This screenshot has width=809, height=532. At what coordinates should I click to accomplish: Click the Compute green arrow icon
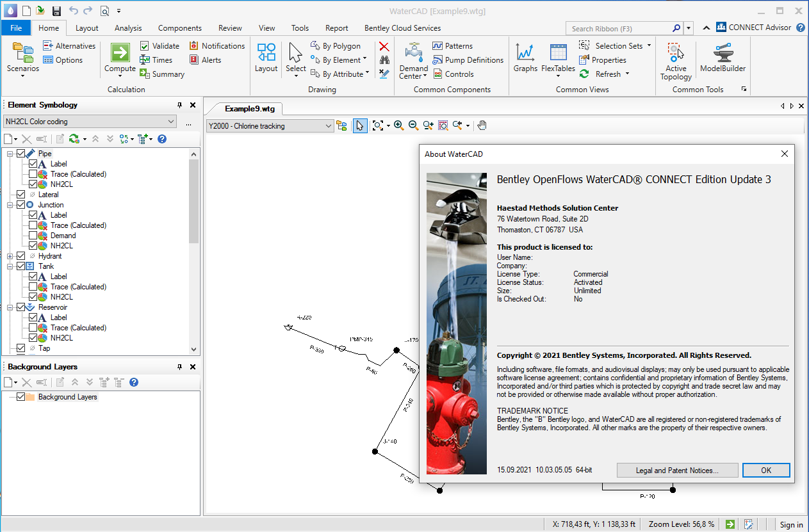(x=120, y=52)
